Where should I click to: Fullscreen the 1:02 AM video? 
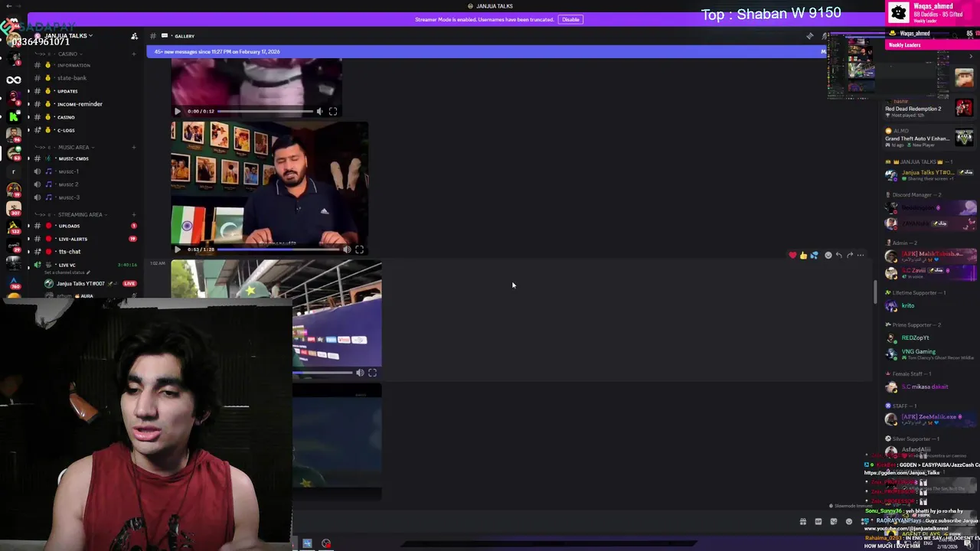(372, 373)
